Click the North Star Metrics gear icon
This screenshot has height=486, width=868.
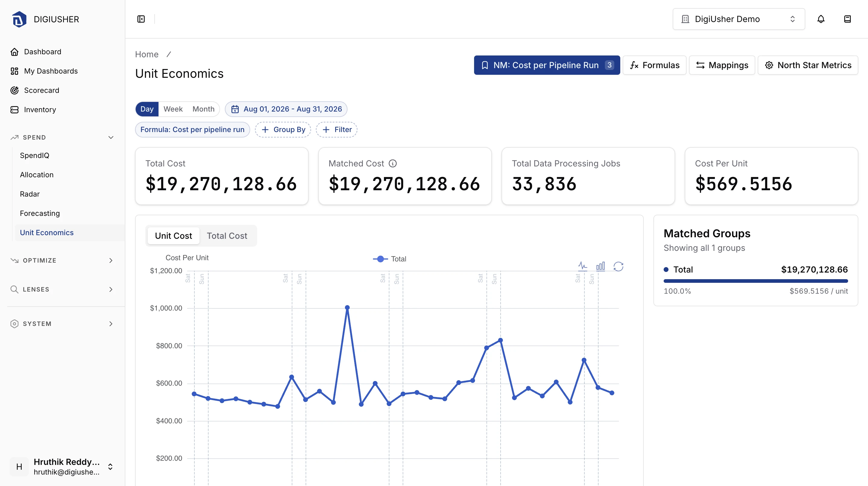tap(769, 65)
